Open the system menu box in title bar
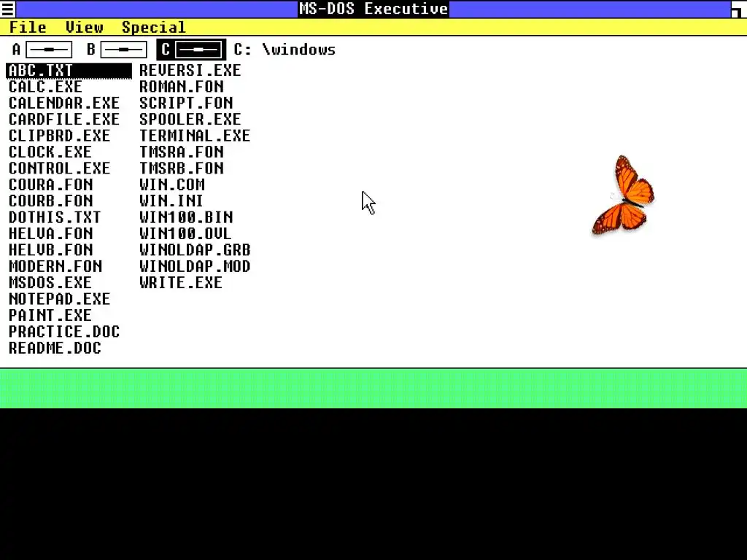This screenshot has height=560, width=747. coord(7,9)
